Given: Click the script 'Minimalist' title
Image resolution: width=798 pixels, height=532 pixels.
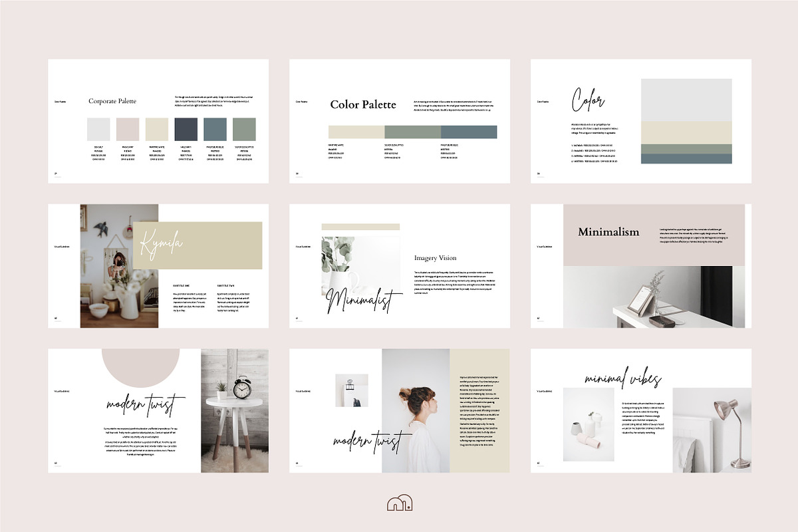Looking at the screenshot, I should pos(364,301).
